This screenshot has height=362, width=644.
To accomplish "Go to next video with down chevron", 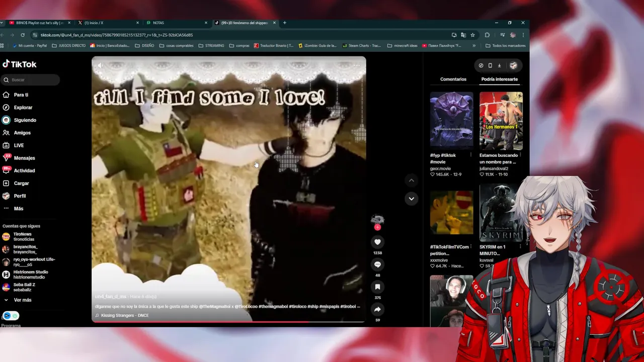I will click(411, 199).
